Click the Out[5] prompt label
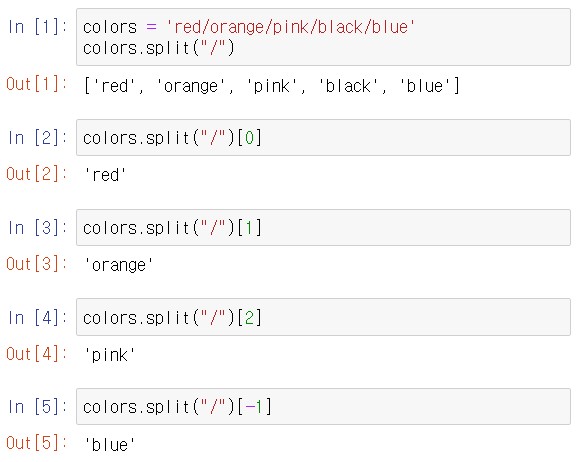 tap(37, 443)
